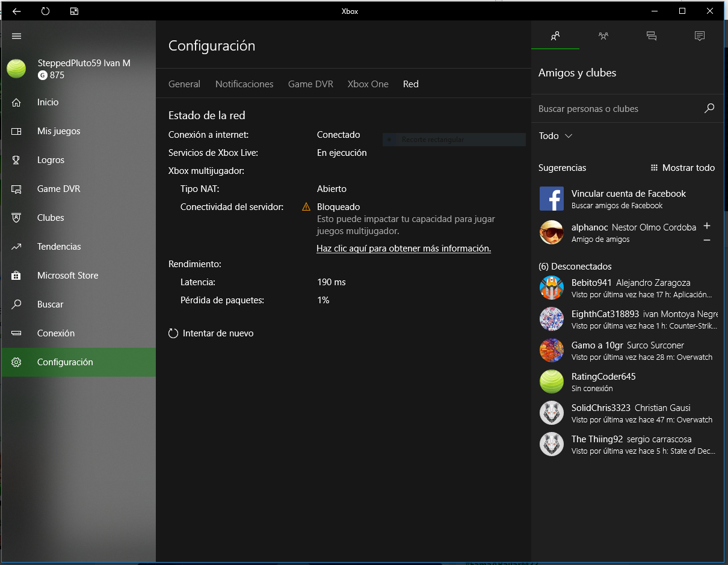The image size is (728, 565).
Task: Open the Amigos y clubes friends tab
Action: click(x=555, y=36)
